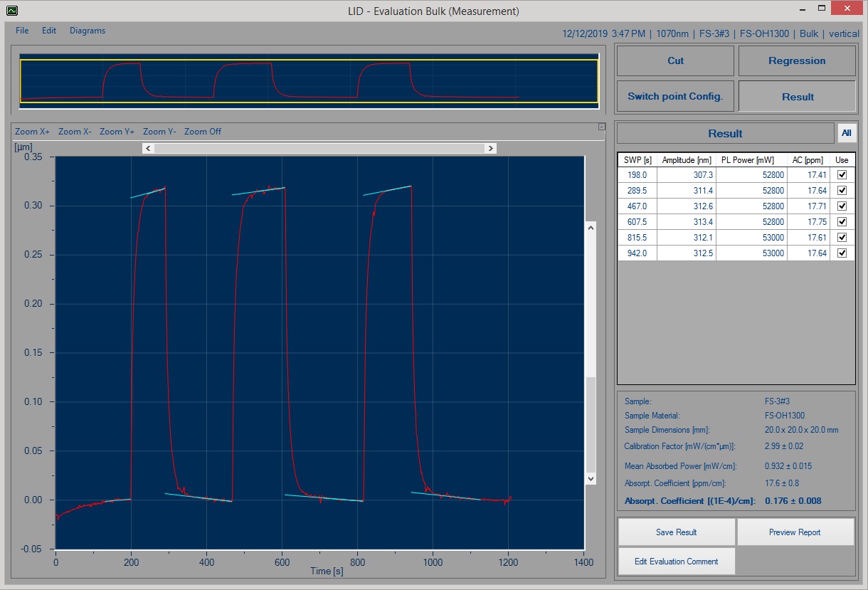Click Zoom Off in chart toolbar
Image resolution: width=868 pixels, height=590 pixels.
point(203,132)
